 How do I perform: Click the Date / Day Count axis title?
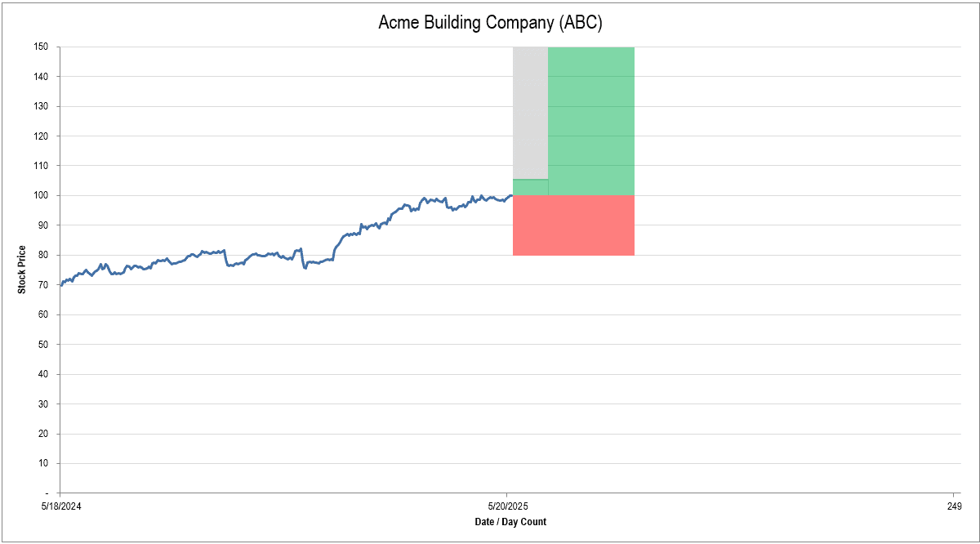510,521
